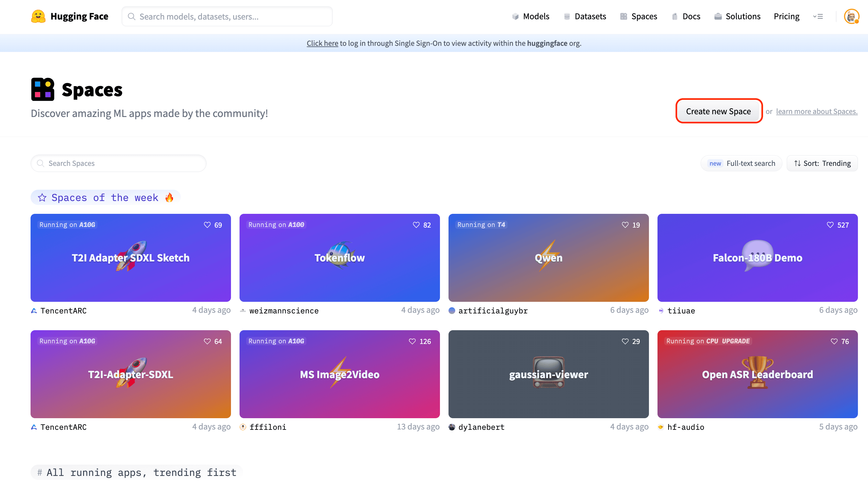The width and height of the screenshot is (868, 486).
Task: Open the user avatar profile menu
Action: (852, 16)
